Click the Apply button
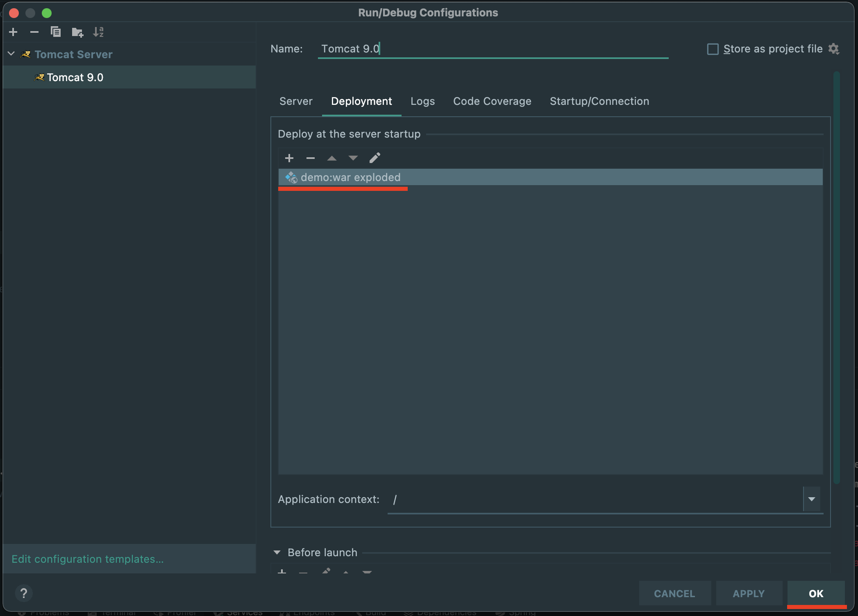 [x=748, y=593]
